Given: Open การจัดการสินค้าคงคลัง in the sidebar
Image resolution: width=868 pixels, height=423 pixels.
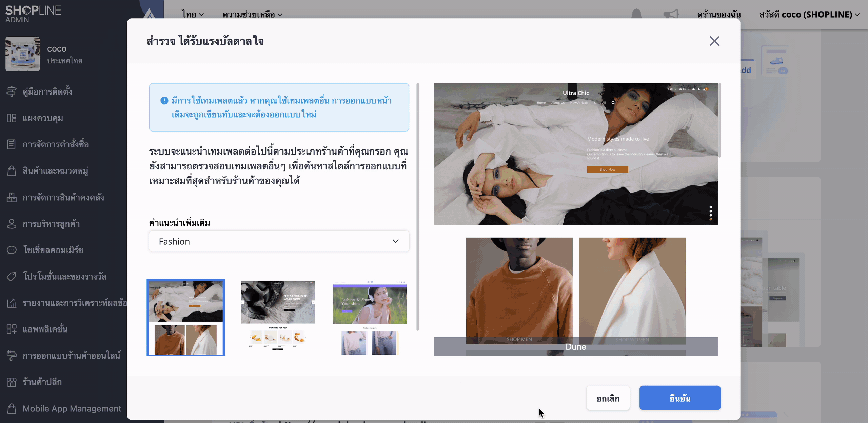Looking at the screenshot, I should click(64, 197).
